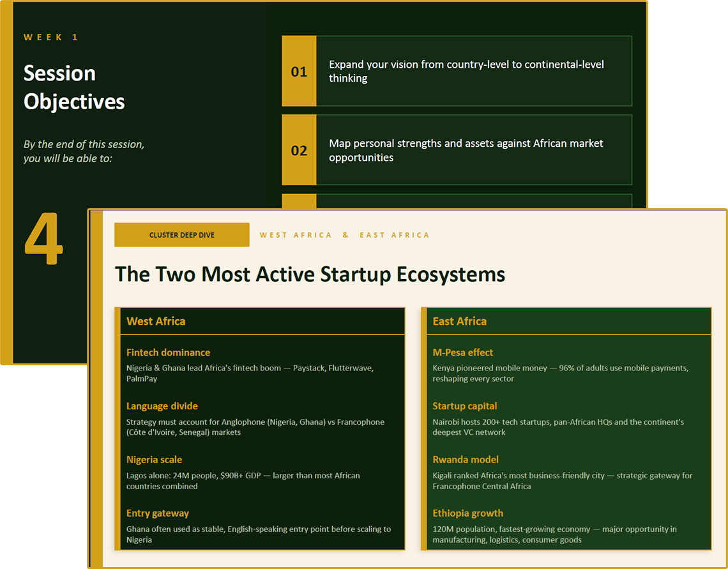Screen dimensions: 728x569
Task: Click the 'Kigali ranked Africa's most business-friendly' text
Action: [562, 481]
